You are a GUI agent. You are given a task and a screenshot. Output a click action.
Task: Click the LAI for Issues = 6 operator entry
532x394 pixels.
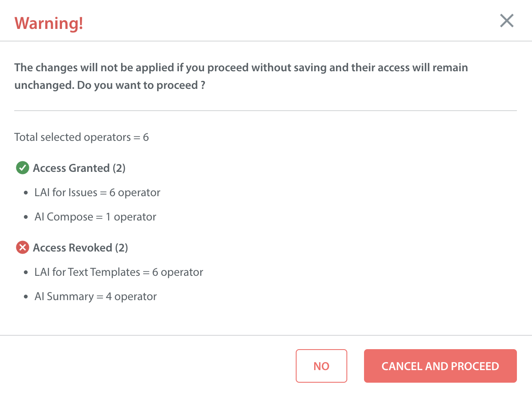point(97,193)
